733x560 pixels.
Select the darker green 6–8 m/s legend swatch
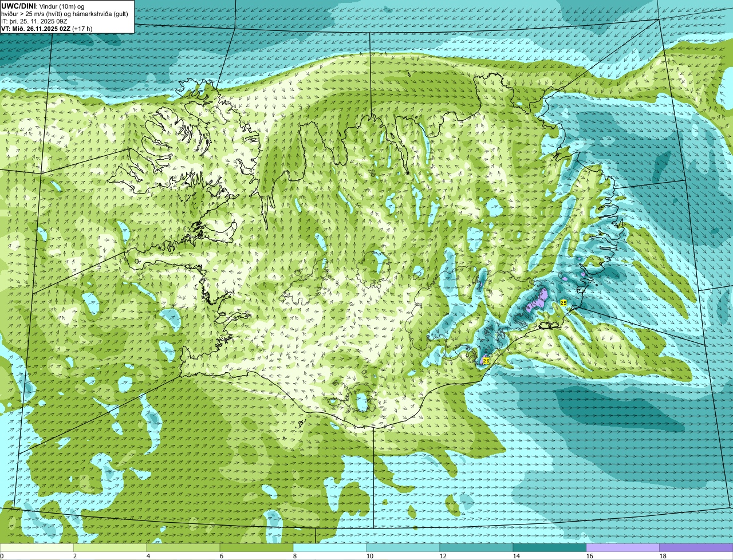point(257,548)
